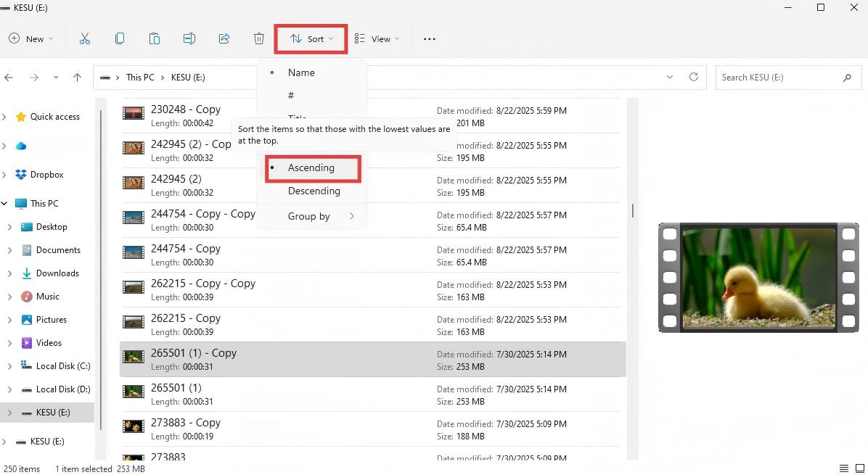The image size is (868, 475).
Task: Click the Delete trash can icon
Action: pos(259,39)
